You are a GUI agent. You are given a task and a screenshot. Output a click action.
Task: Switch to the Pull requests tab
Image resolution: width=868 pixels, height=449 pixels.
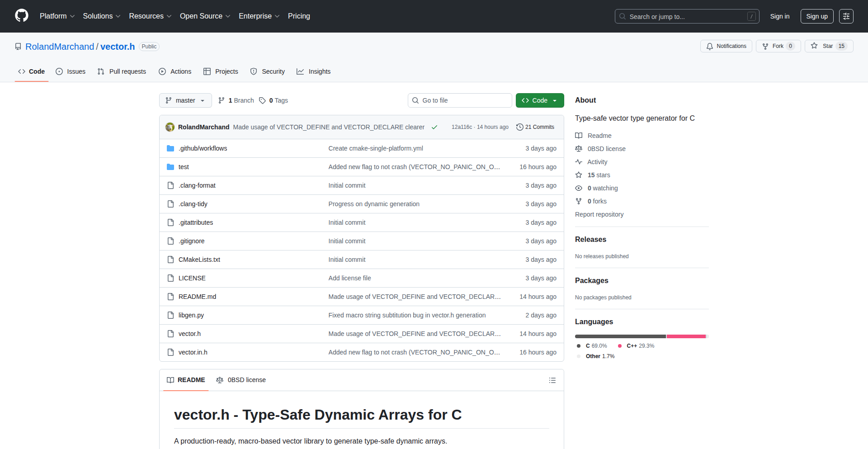pos(122,71)
